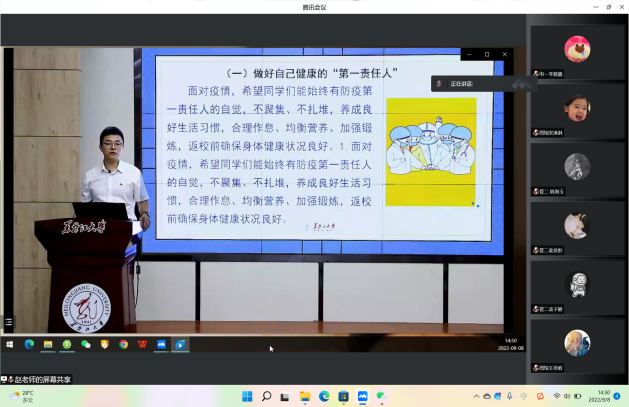Open Task View on the taskbar
Image resolution: width=629 pixels, height=407 pixels.
286,396
